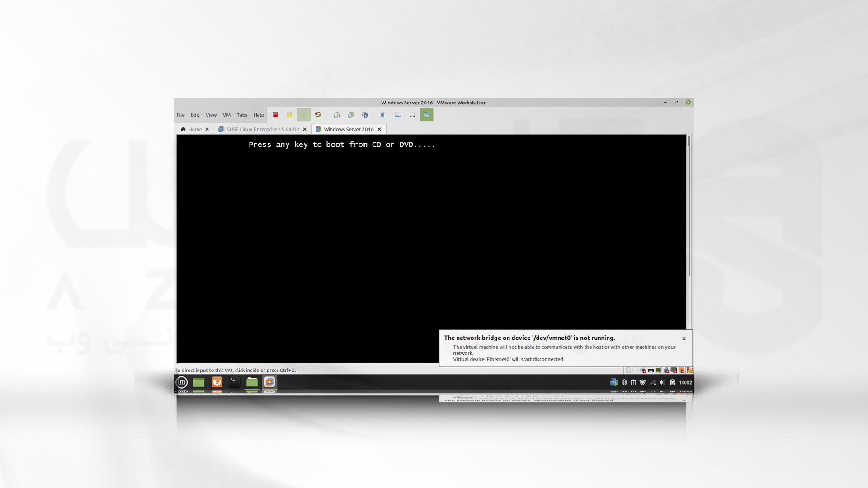
Task: Open the VM menu
Action: pyautogui.click(x=226, y=115)
